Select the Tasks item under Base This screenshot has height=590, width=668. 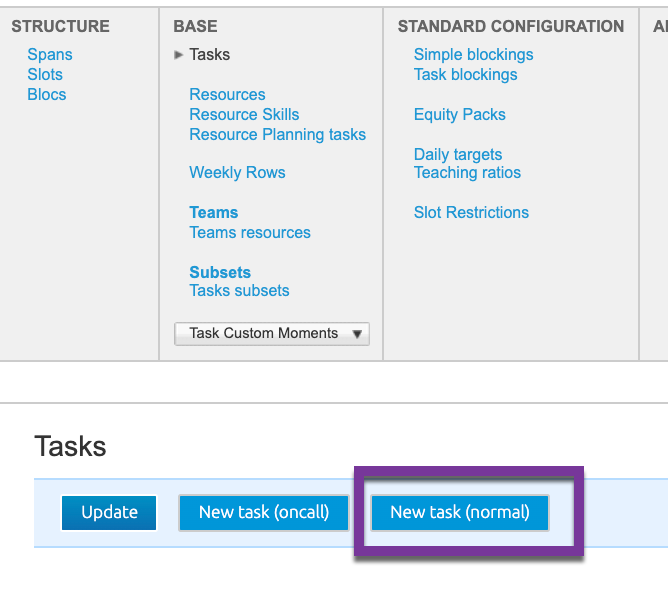coord(210,55)
